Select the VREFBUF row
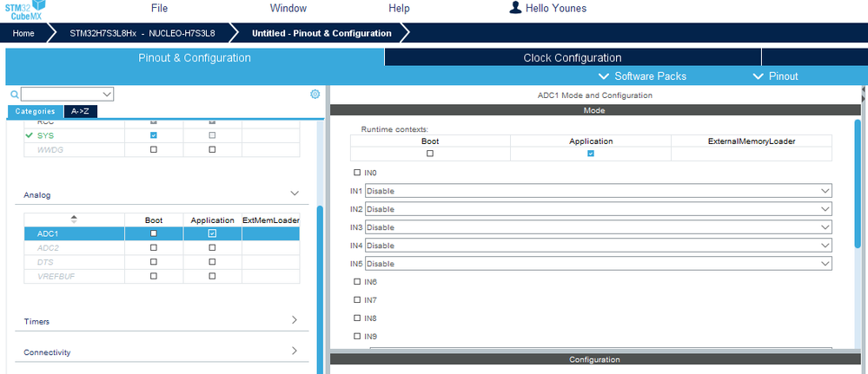This screenshot has width=868, height=374. [x=162, y=276]
